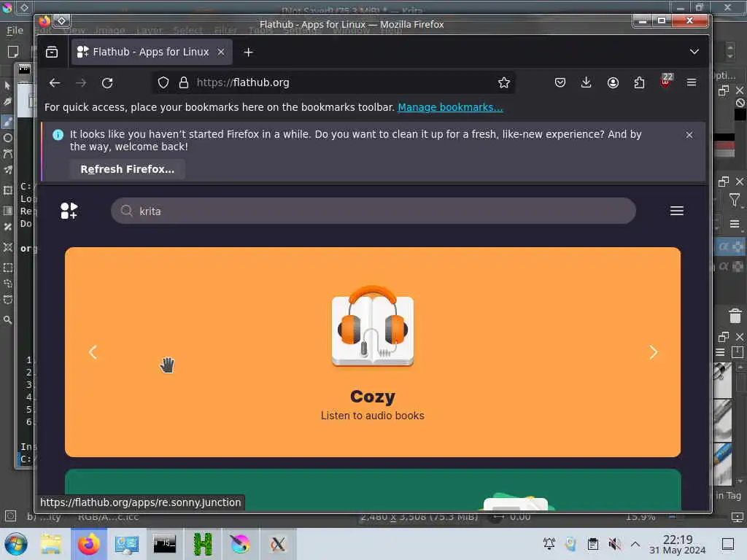Float the top Krita docker panel
747x560 pixels.
click(724, 90)
